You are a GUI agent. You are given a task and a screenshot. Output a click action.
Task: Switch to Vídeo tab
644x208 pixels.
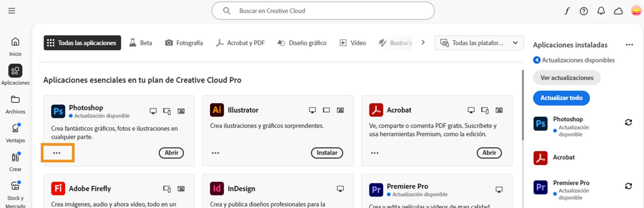pos(353,43)
